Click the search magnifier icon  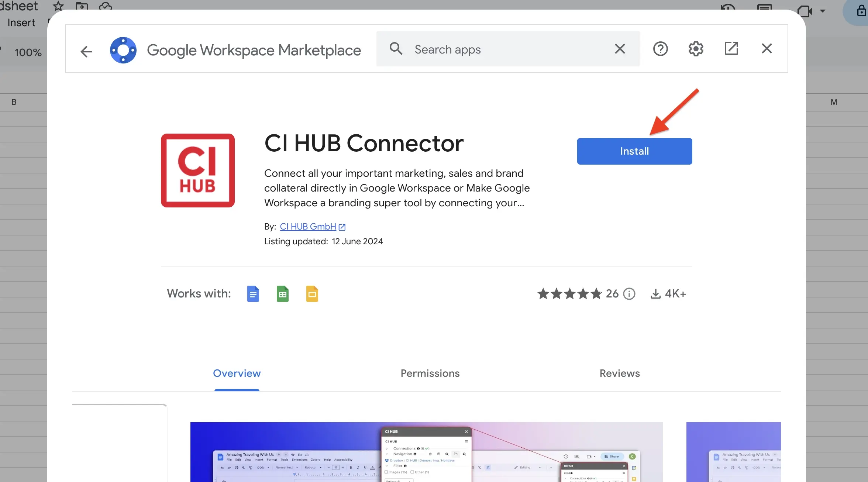pyautogui.click(x=396, y=49)
